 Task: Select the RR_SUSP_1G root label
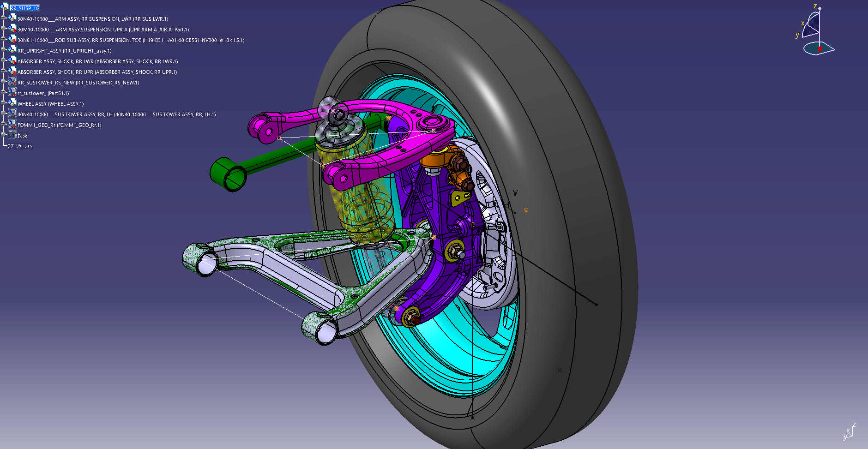(25, 8)
